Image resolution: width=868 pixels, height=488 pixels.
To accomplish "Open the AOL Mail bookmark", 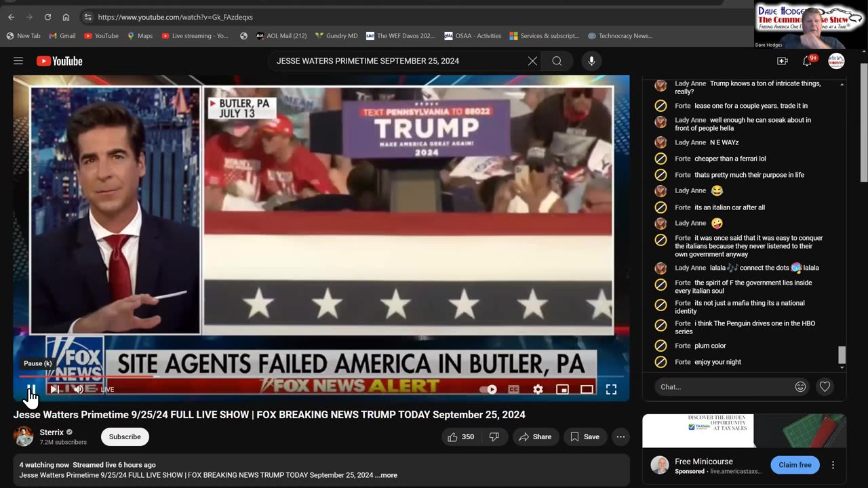I will coord(281,36).
